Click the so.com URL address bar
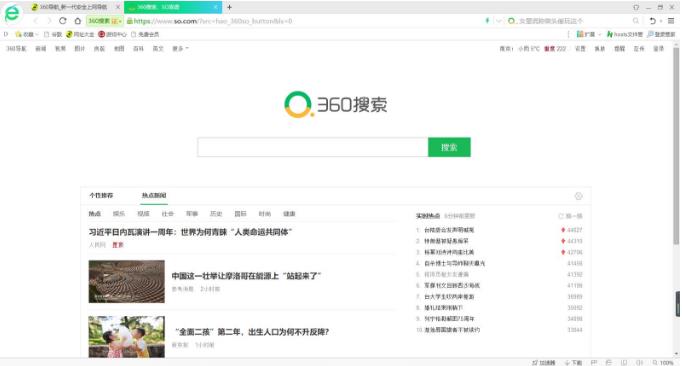This screenshot has height=366, width=682. pyautogui.click(x=304, y=21)
